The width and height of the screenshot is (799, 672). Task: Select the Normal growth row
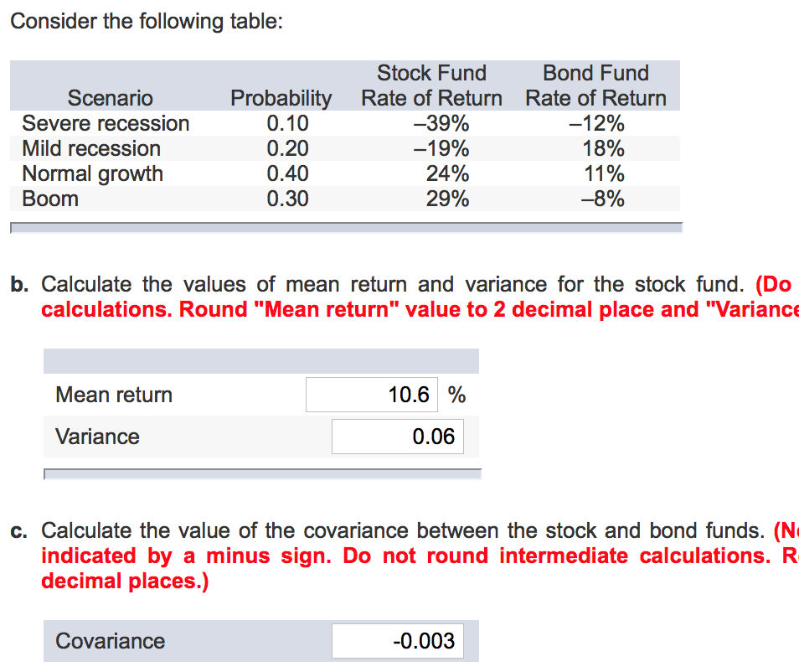point(92,173)
